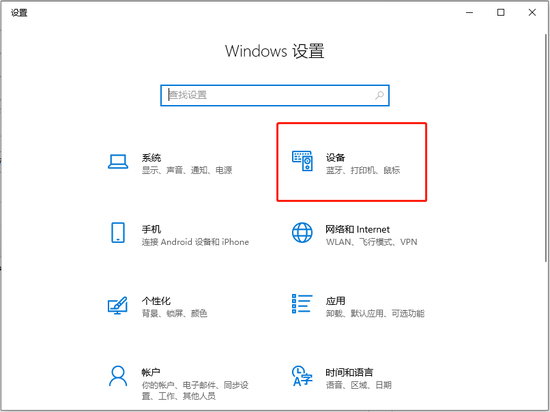Click the 手机 phone icon
This screenshot has height=412, width=550.
coord(118,232)
